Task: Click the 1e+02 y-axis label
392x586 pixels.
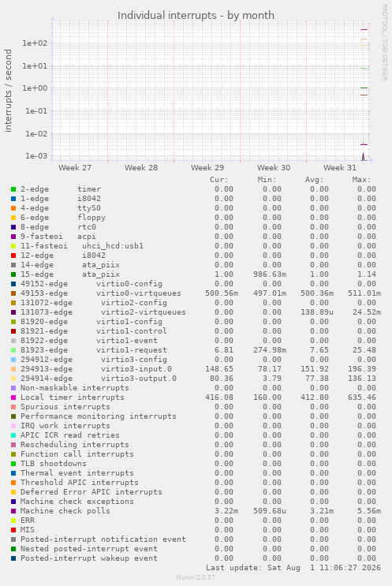Action: (35, 43)
